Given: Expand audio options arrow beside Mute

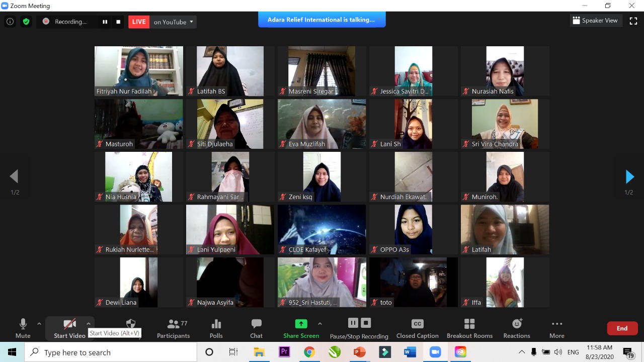Looking at the screenshot, I should coord(39,324).
